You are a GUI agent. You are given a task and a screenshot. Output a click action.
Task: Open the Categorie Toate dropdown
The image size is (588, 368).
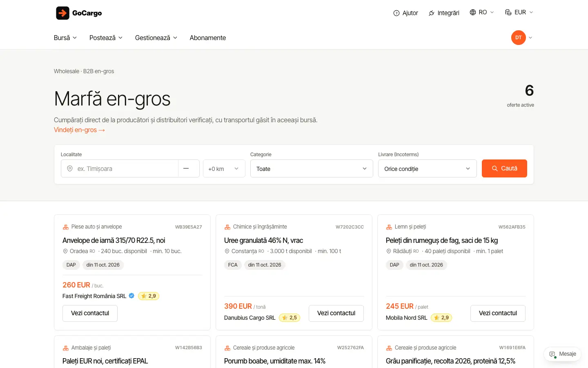[x=312, y=168]
